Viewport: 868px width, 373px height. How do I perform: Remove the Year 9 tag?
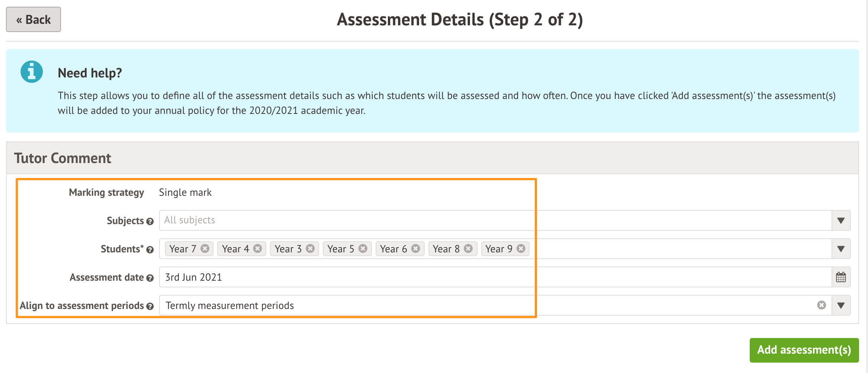pos(521,248)
